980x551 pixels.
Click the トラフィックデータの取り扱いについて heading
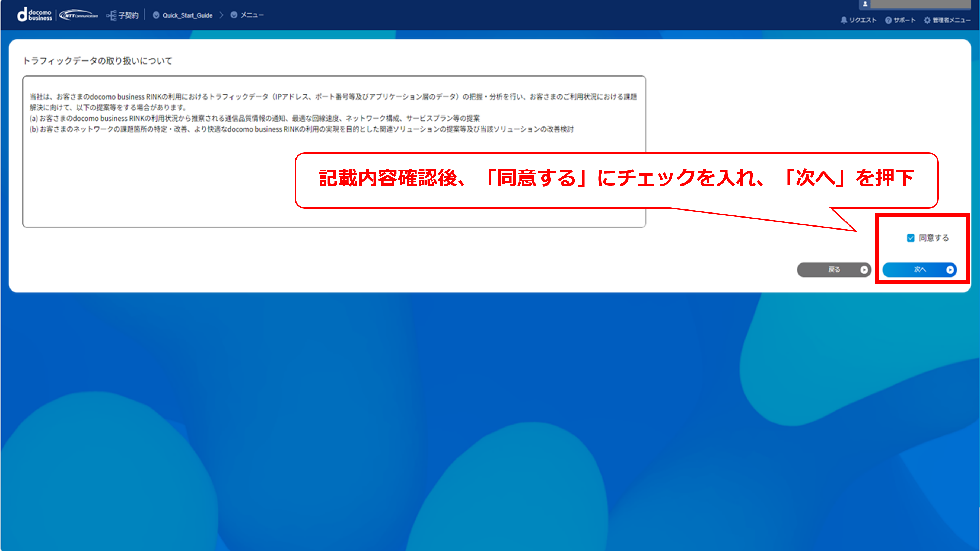tap(98, 61)
